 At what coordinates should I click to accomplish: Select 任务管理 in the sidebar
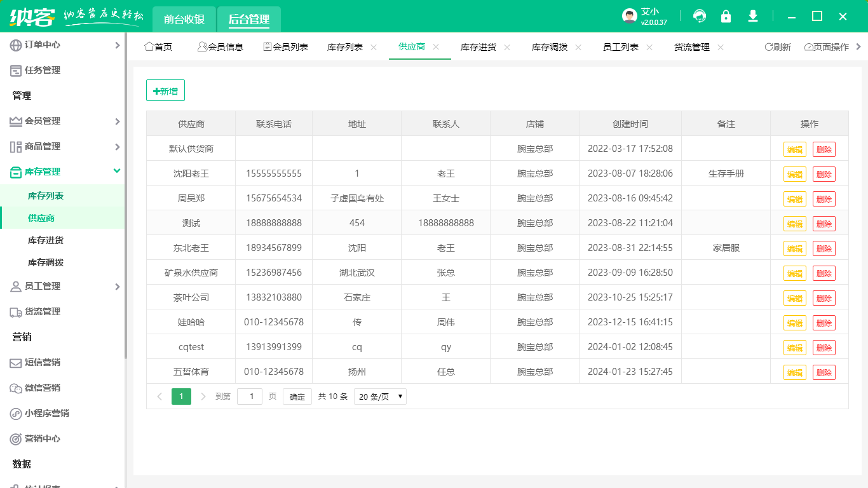(x=46, y=70)
